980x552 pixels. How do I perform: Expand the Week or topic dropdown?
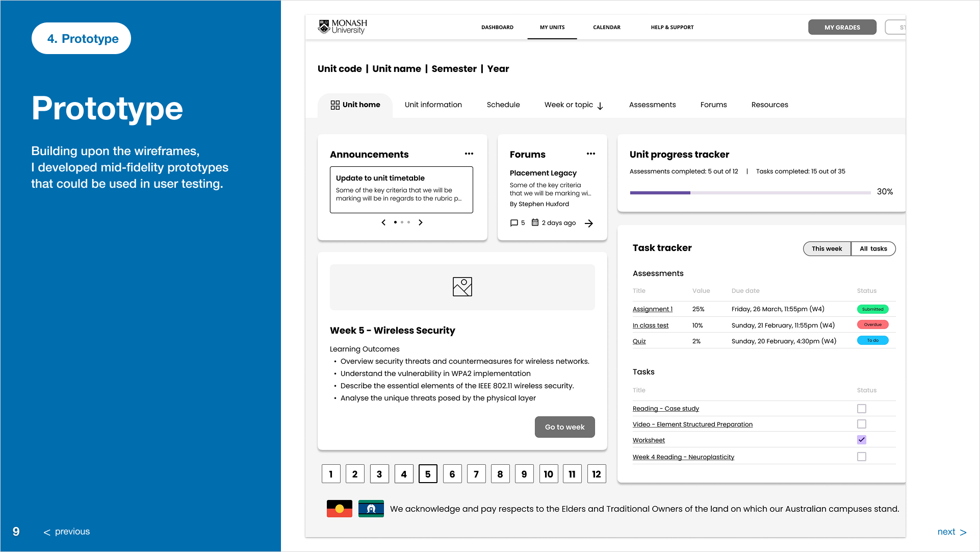pyautogui.click(x=574, y=105)
